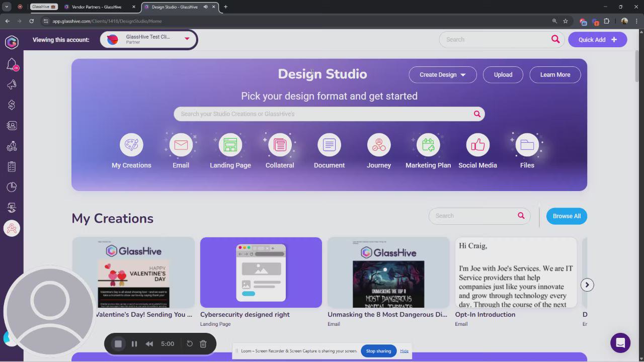Open the Valentine's Day email thumbnail
The height and width of the screenshot is (362, 644).
[133, 273]
